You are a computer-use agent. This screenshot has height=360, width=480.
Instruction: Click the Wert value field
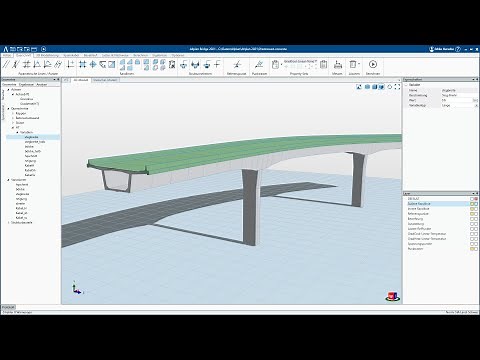[456, 100]
